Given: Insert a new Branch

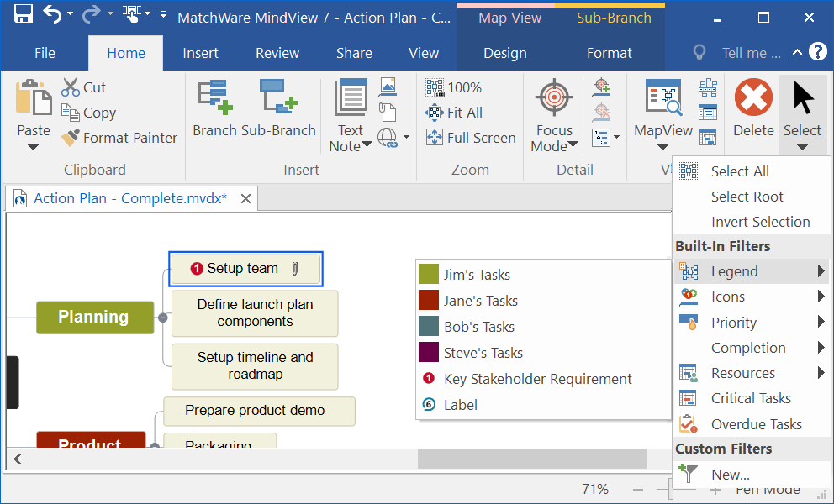Looking at the screenshot, I should [x=215, y=108].
